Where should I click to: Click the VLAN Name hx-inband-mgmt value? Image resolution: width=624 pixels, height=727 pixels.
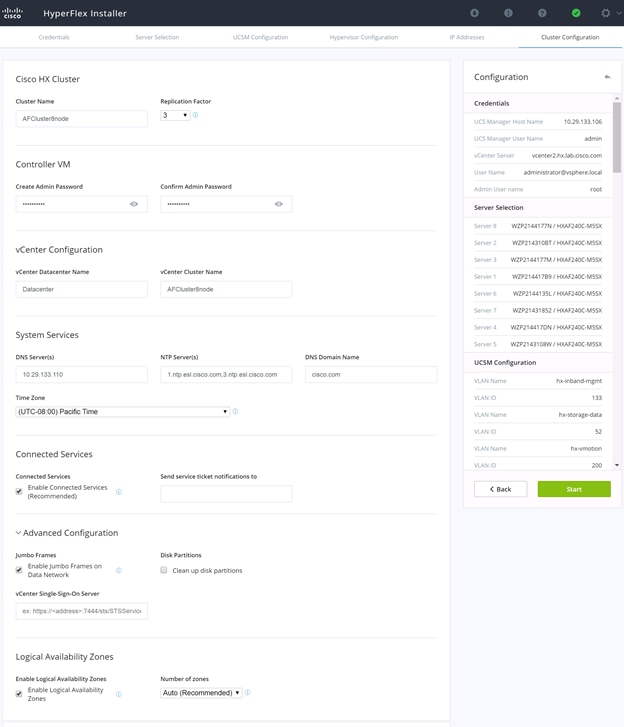pyautogui.click(x=579, y=381)
